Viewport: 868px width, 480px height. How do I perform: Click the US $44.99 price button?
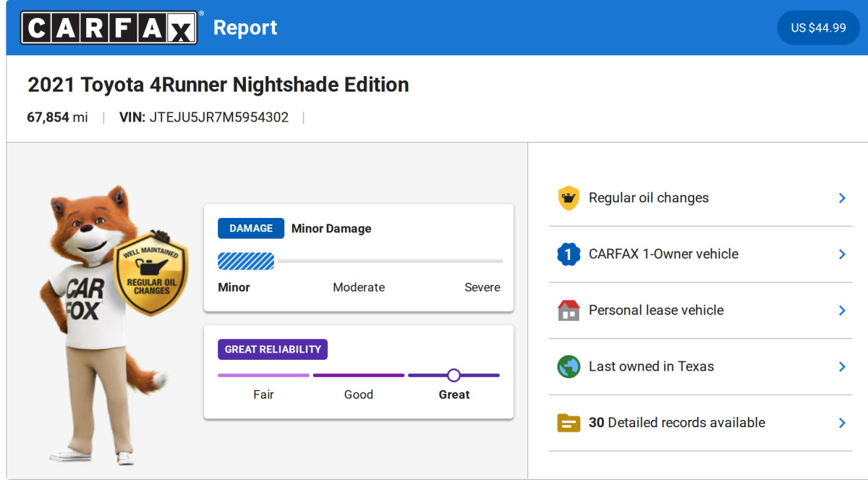coord(818,28)
